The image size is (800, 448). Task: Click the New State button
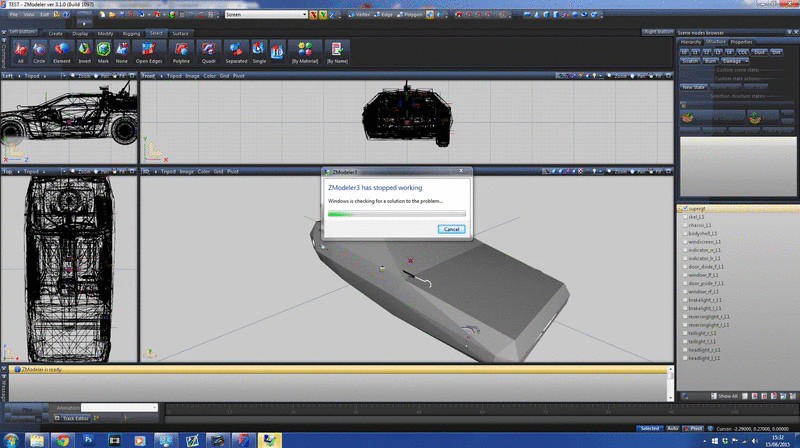point(693,87)
